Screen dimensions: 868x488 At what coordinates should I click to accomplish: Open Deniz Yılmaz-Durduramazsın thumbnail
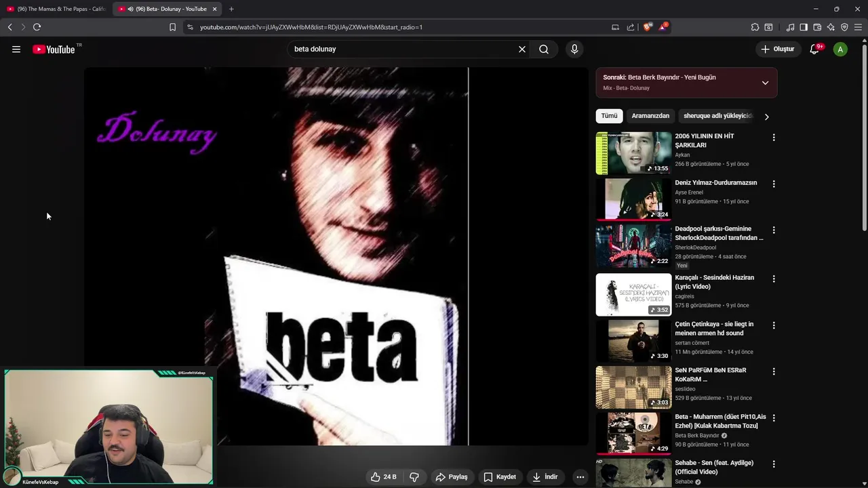633,199
